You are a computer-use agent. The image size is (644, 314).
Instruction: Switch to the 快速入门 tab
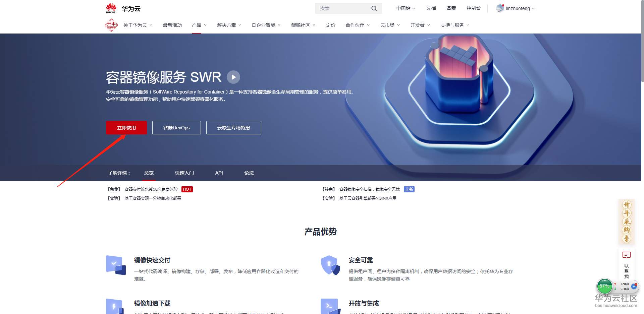point(184,173)
